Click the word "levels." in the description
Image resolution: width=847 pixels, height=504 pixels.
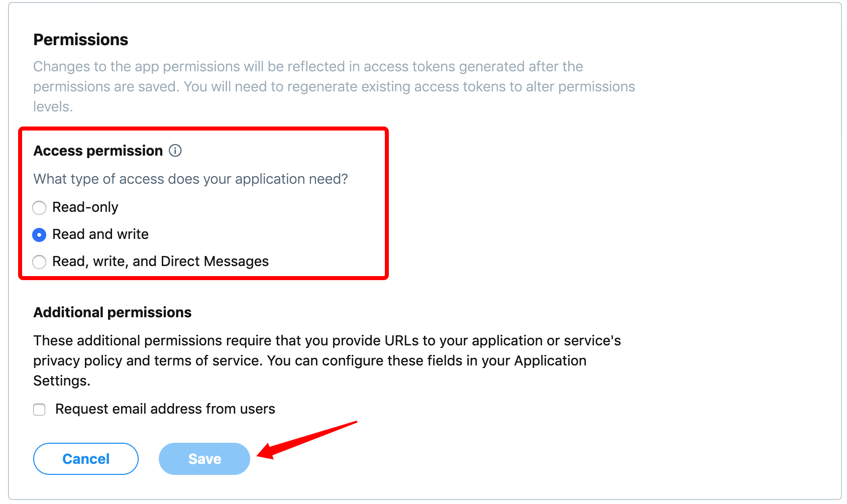53,106
